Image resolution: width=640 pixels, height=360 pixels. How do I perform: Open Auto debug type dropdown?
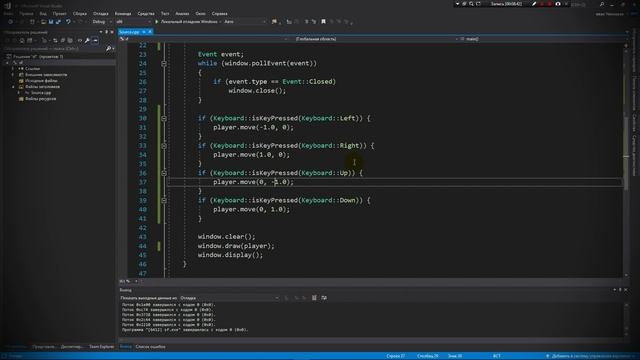[245, 22]
